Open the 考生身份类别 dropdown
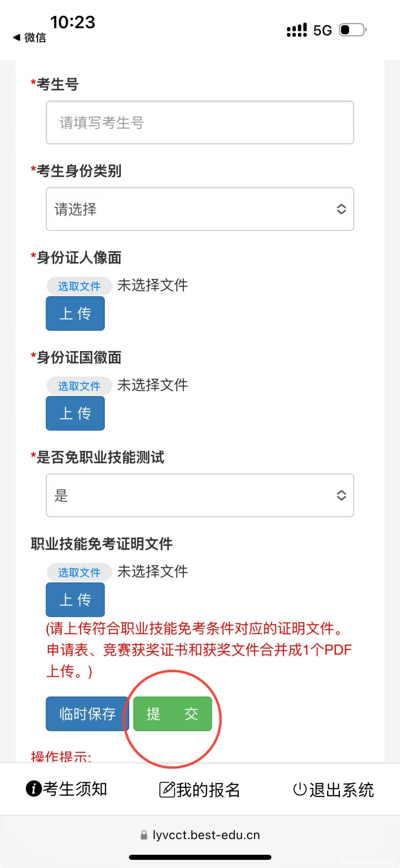This screenshot has height=868, width=400. pyautogui.click(x=200, y=209)
